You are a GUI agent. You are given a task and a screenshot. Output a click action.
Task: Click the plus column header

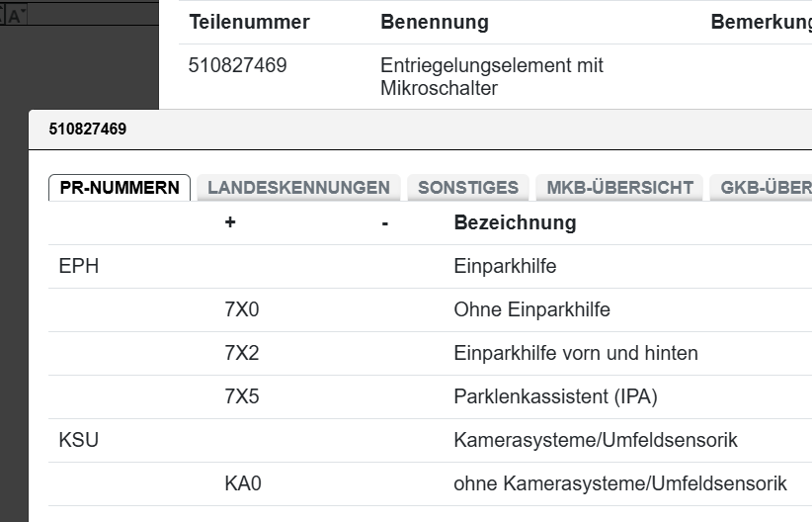[230, 222]
